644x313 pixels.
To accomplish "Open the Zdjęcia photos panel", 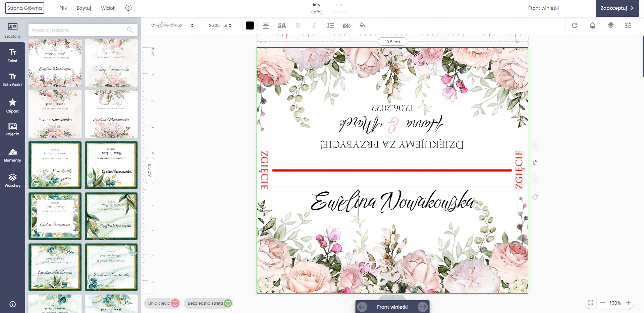I will [x=12, y=129].
